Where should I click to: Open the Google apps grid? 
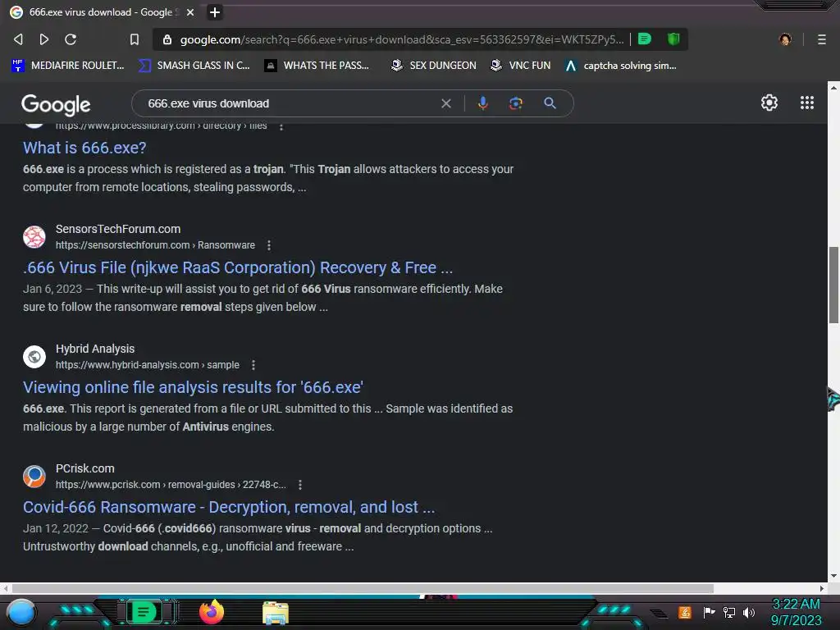[x=807, y=103]
